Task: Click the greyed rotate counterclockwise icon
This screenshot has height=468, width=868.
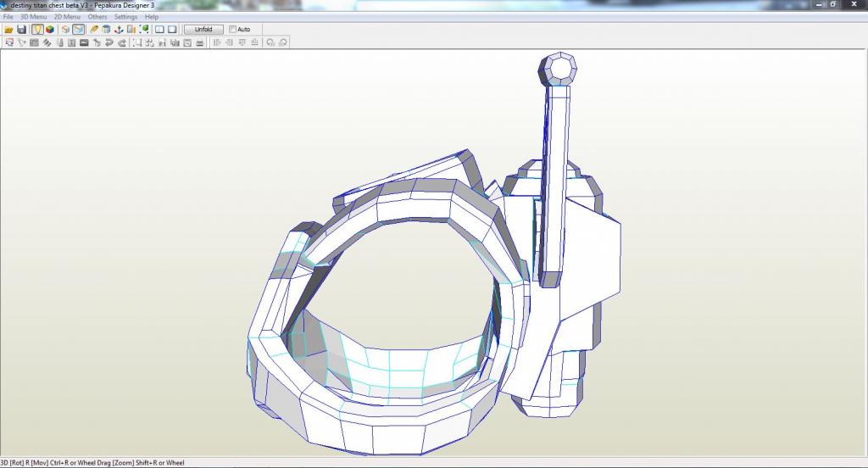Action: click(x=270, y=42)
